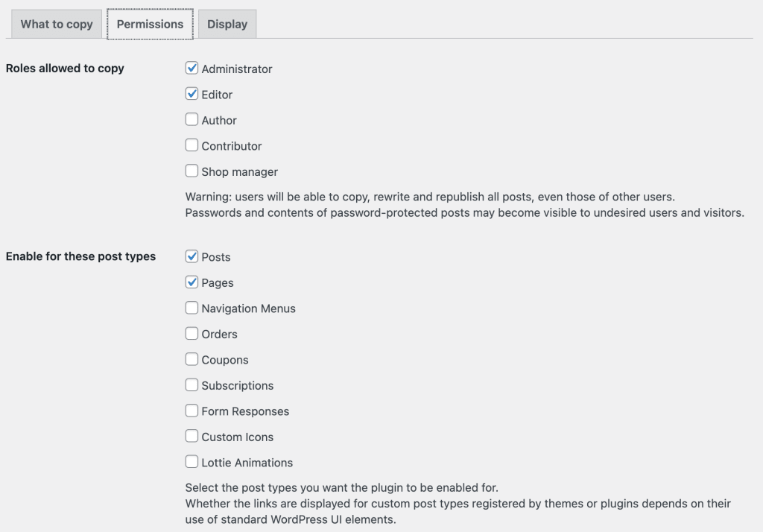Check the Orders checkbox

point(191,334)
